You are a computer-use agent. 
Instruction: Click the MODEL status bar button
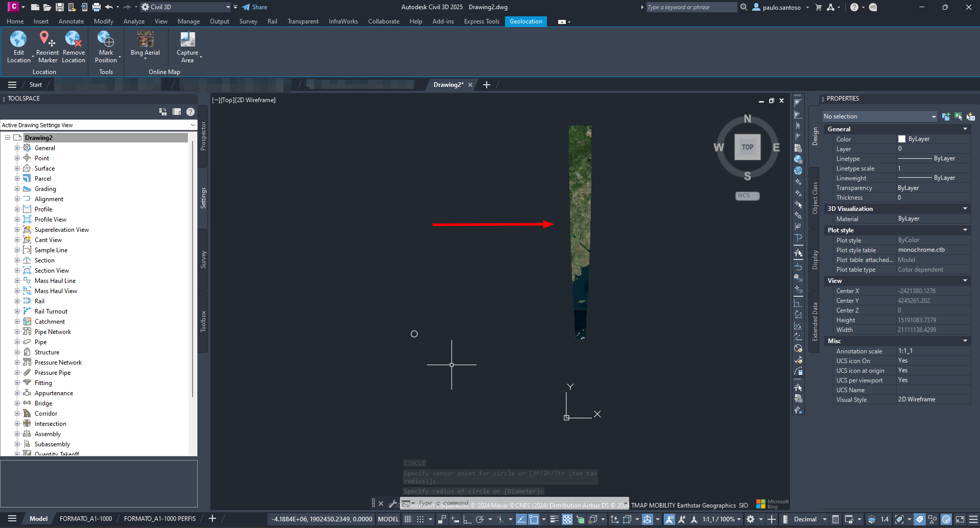pos(388,519)
